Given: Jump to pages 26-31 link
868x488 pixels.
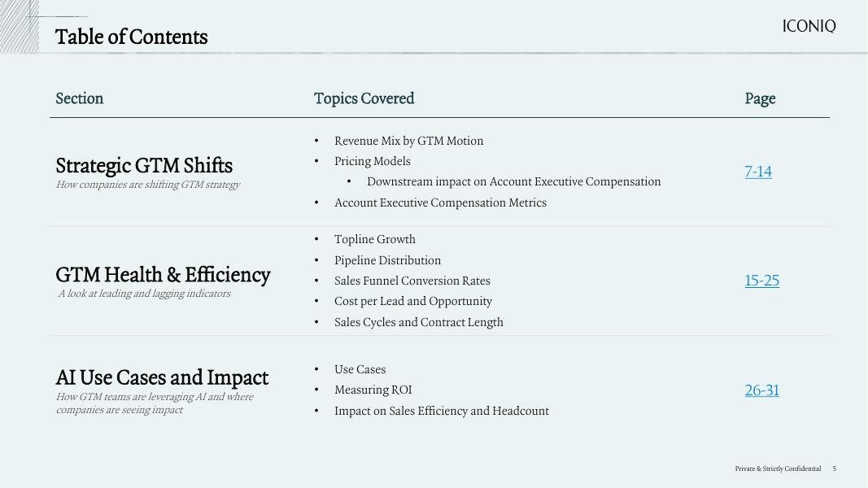Looking at the screenshot, I should pos(761,390).
